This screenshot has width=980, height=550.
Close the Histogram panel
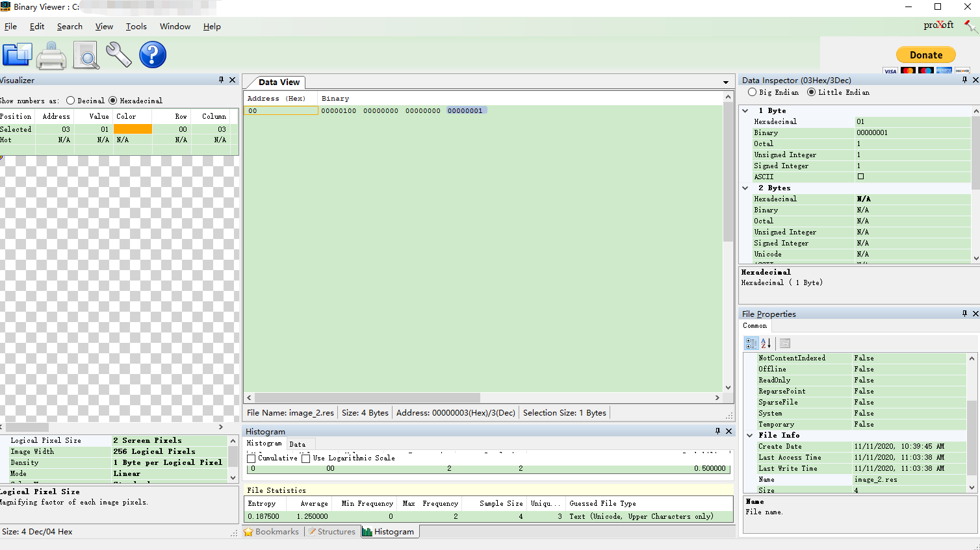click(729, 431)
